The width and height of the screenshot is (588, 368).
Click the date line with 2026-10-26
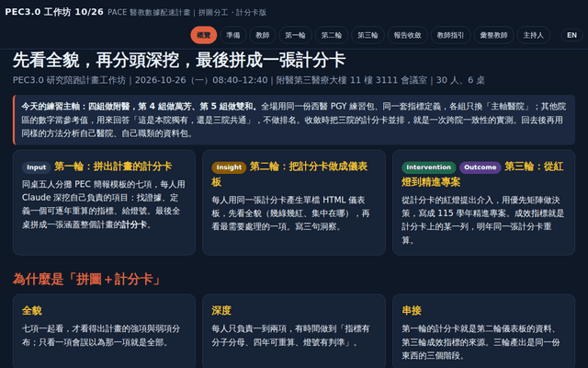click(249, 80)
